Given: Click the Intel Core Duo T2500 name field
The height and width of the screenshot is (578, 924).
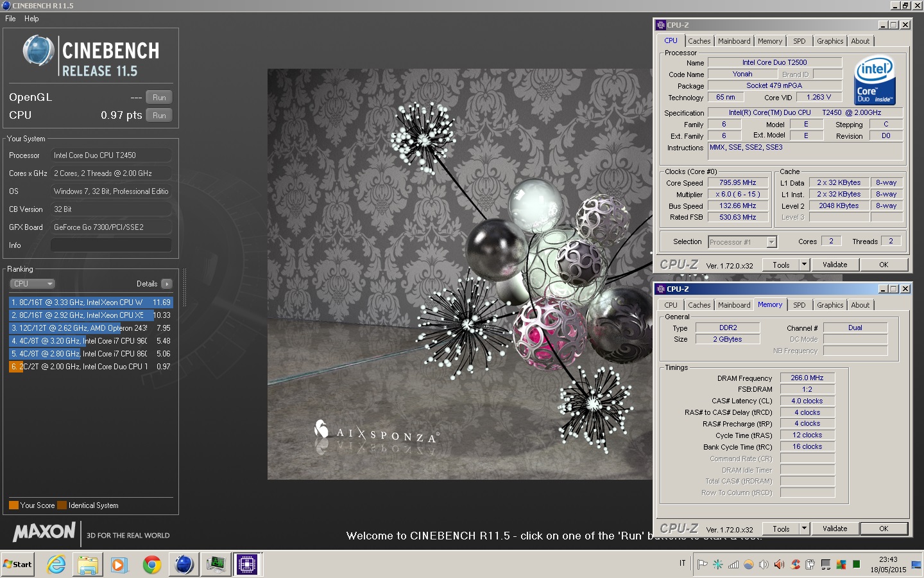Looking at the screenshot, I should (x=774, y=62).
